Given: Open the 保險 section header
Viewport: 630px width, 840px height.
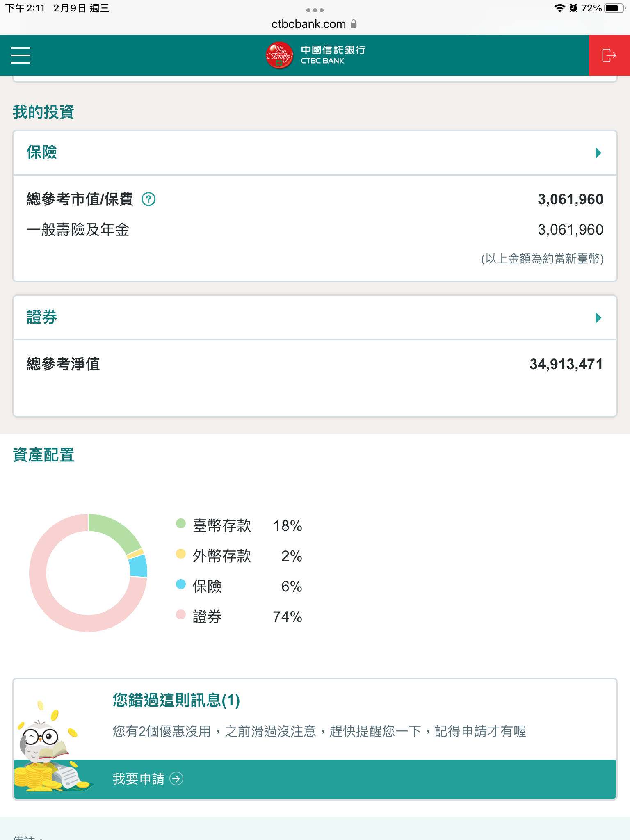Looking at the screenshot, I should 42,153.
